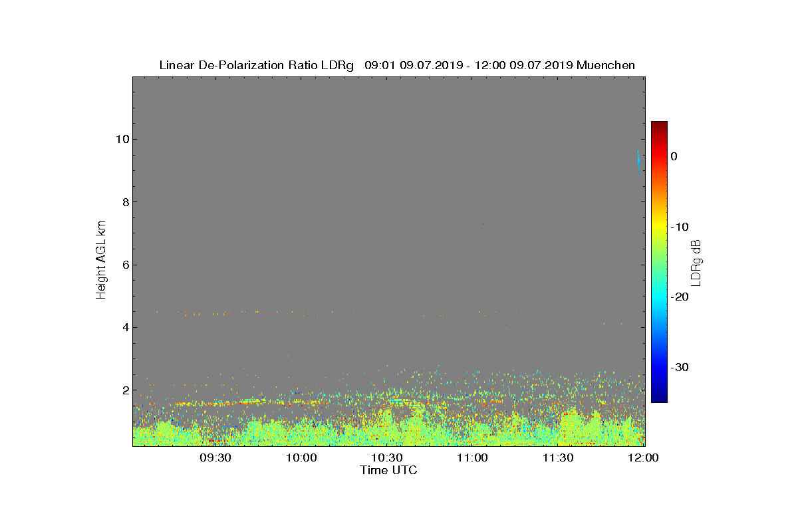The height and width of the screenshot is (532, 798).
Task: Click the '09:30' time axis label
Action: click(x=215, y=458)
